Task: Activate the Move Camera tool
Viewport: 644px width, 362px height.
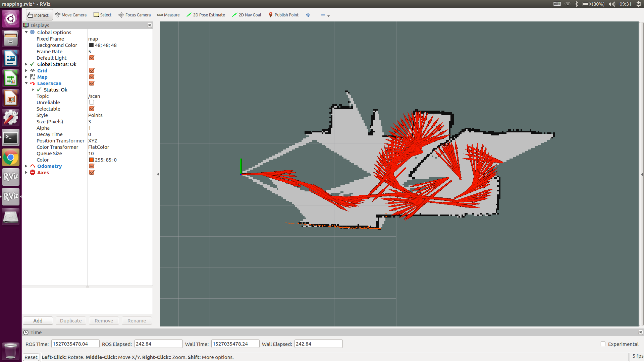Action: point(71,15)
